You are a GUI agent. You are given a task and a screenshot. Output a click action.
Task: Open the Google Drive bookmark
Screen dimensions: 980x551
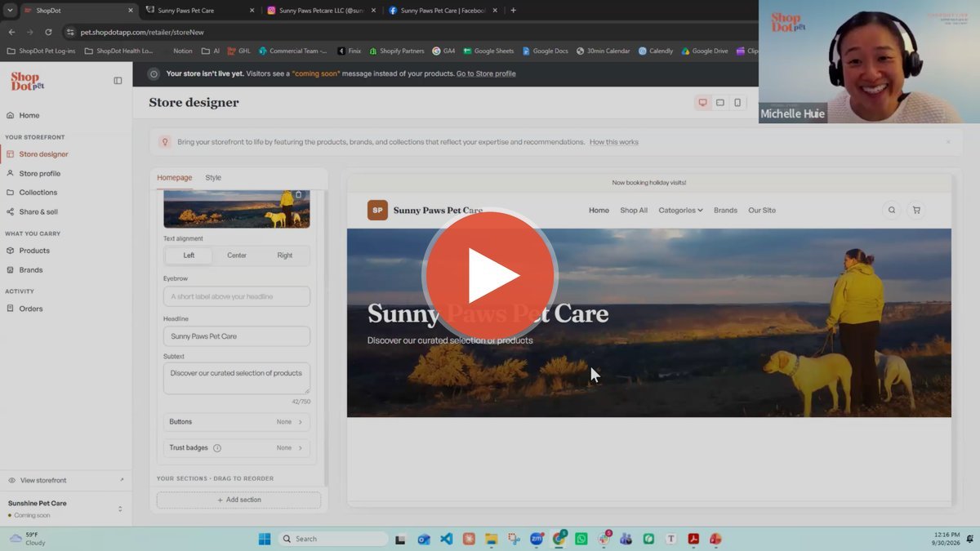[704, 51]
